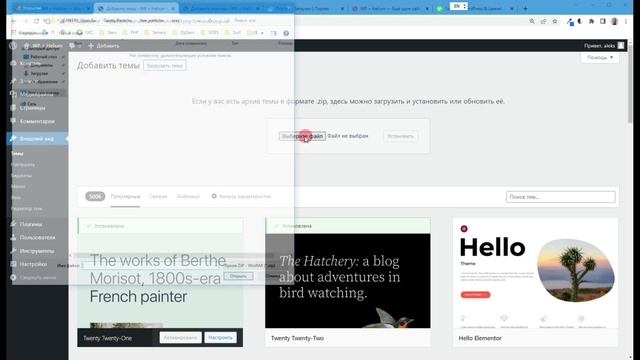Click the user avatar next to Привет, aleks

coord(621,46)
